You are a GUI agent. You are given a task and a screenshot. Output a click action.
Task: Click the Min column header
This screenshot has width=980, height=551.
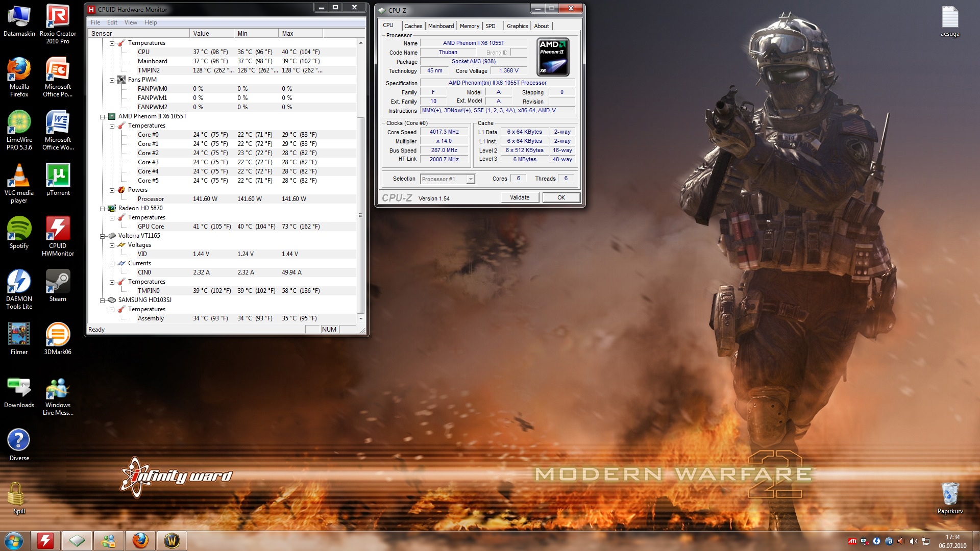pos(256,33)
